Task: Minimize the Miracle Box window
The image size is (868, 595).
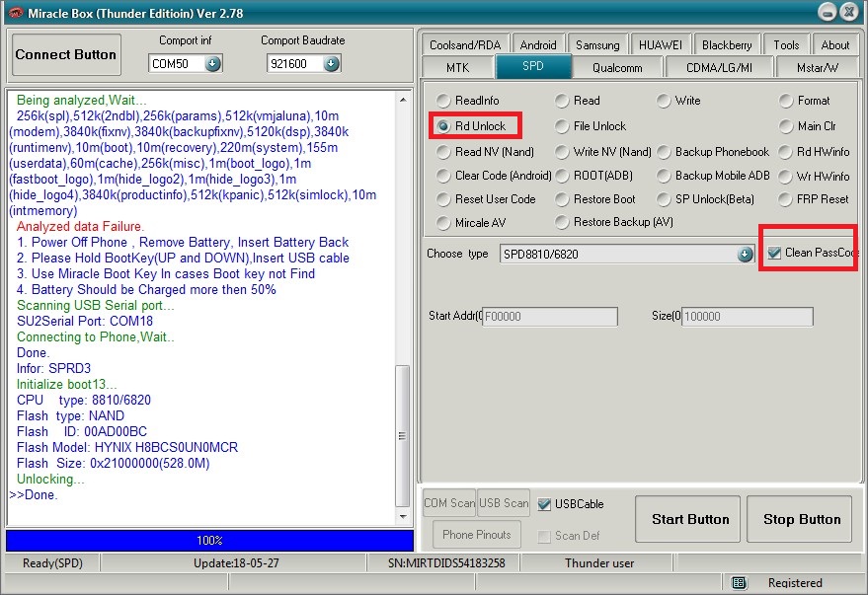Action: (x=828, y=12)
